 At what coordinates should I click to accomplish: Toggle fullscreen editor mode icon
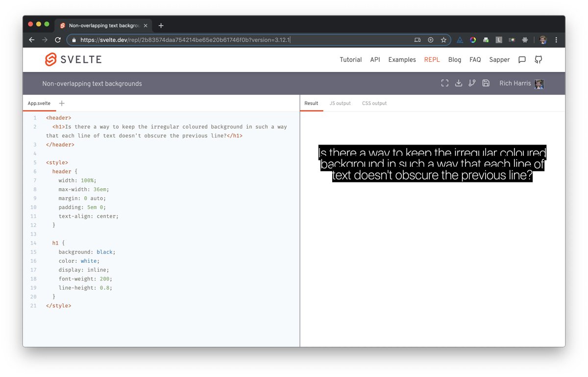click(445, 83)
